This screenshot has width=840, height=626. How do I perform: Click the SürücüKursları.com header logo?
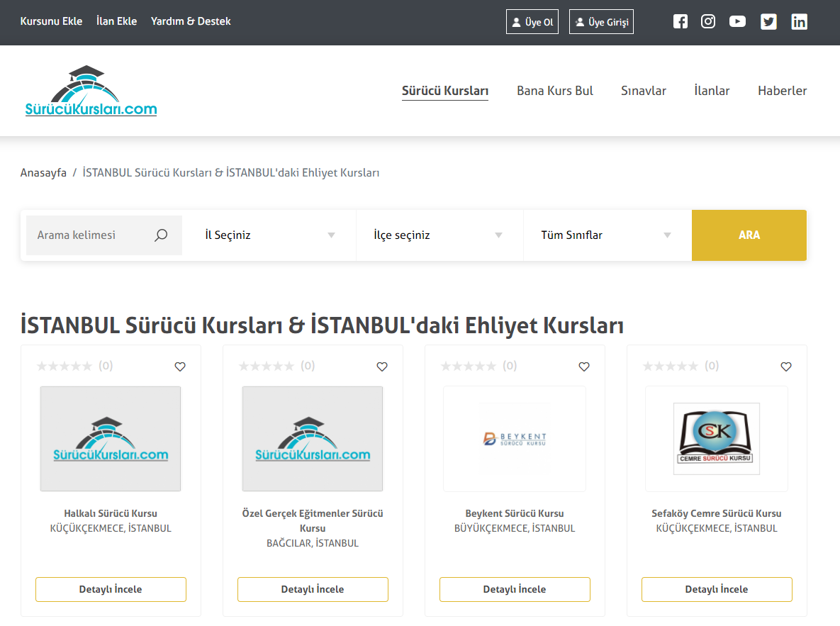[x=91, y=91]
